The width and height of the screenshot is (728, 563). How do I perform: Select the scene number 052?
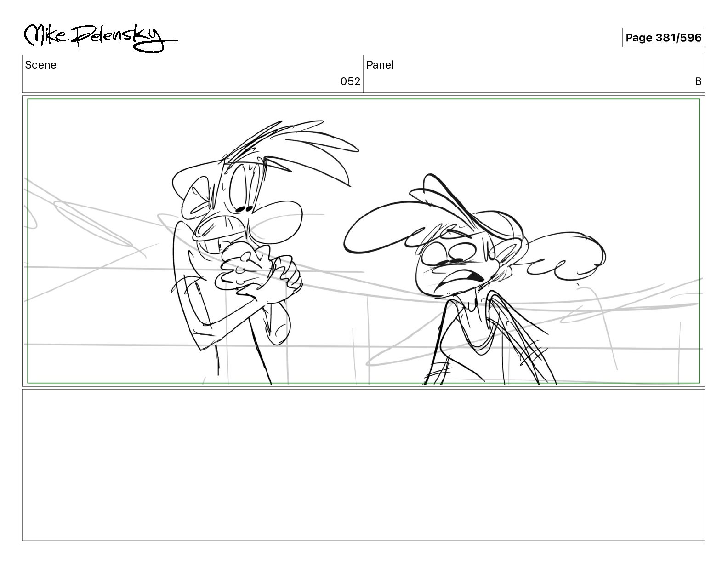tap(350, 81)
